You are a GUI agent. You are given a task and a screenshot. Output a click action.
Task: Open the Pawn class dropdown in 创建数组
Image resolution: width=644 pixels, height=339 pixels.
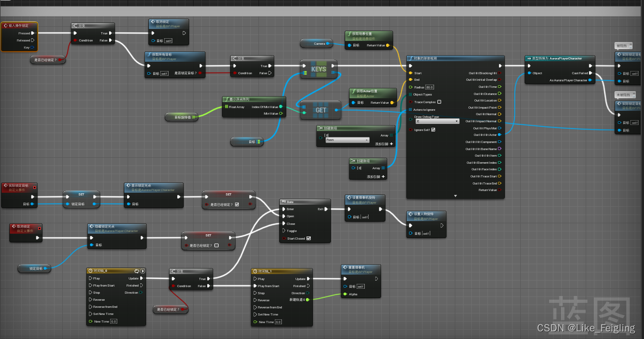pyautogui.click(x=347, y=140)
